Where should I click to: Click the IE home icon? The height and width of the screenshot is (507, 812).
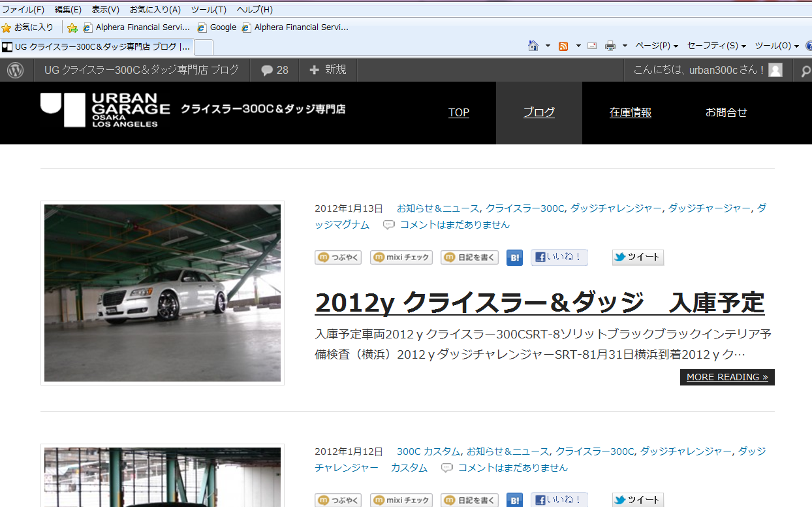coord(533,46)
